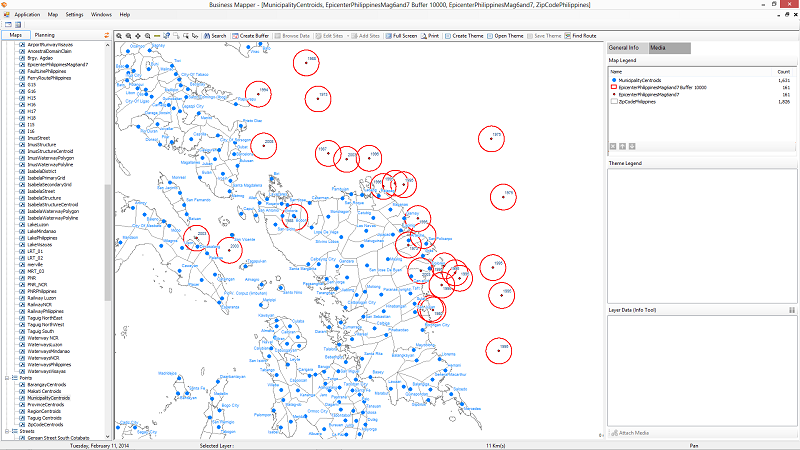
Task: Switch to the Media tab
Action: point(658,48)
